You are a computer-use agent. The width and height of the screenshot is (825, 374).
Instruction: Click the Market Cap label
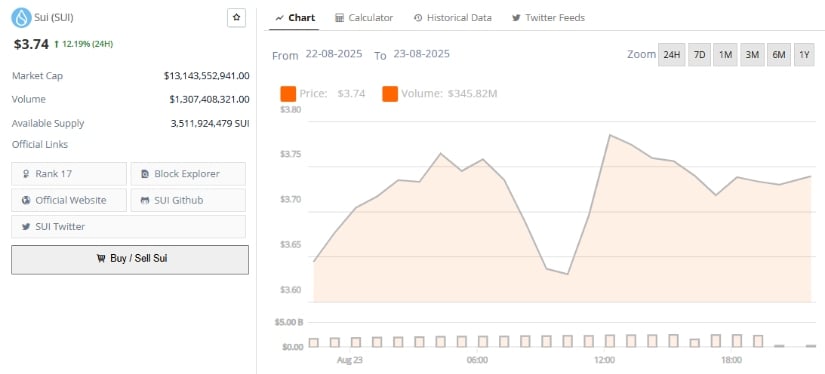point(37,76)
